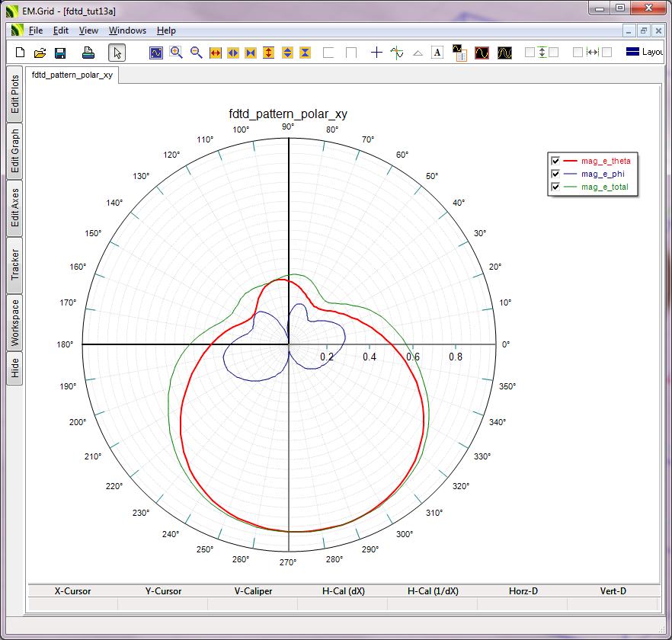Select the fdtd_pattern_polar_xy tab

72,75
